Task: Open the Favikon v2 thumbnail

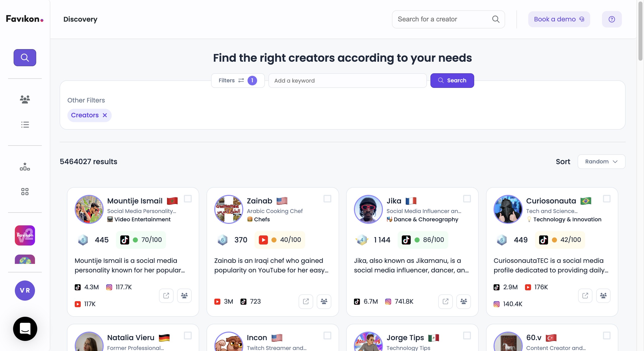Action: [x=25, y=235]
